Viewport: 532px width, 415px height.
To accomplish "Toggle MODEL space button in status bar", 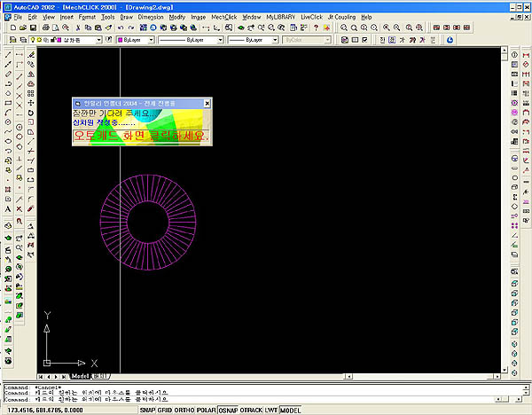I will [x=291, y=410].
